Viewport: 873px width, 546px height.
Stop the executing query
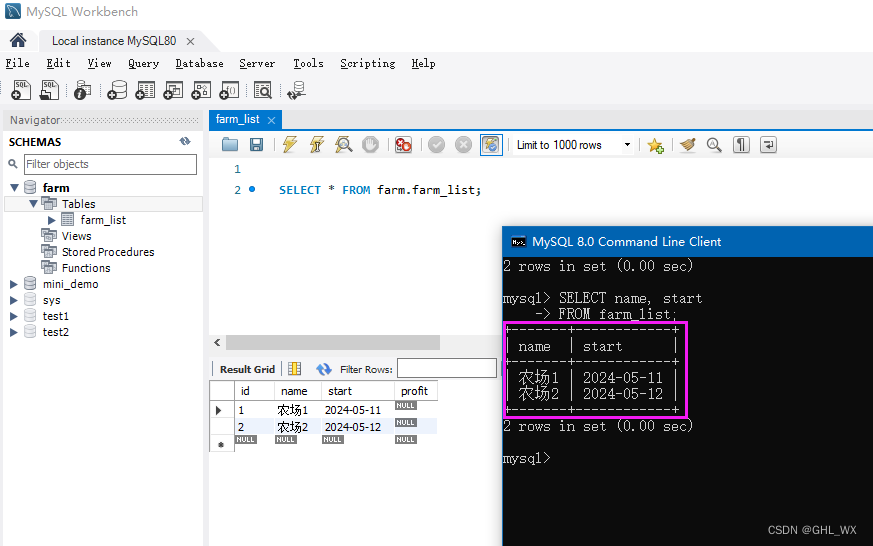pos(370,145)
